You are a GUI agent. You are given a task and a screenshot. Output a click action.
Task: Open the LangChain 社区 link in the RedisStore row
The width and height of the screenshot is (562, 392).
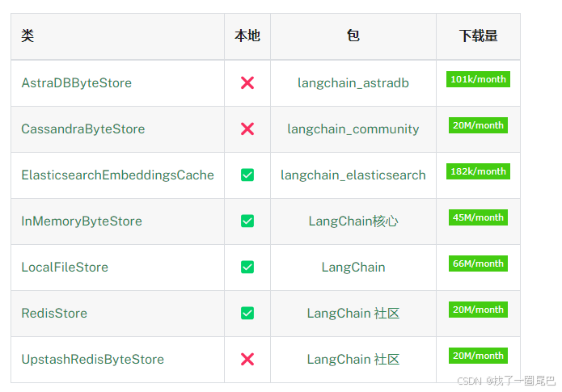(x=353, y=313)
